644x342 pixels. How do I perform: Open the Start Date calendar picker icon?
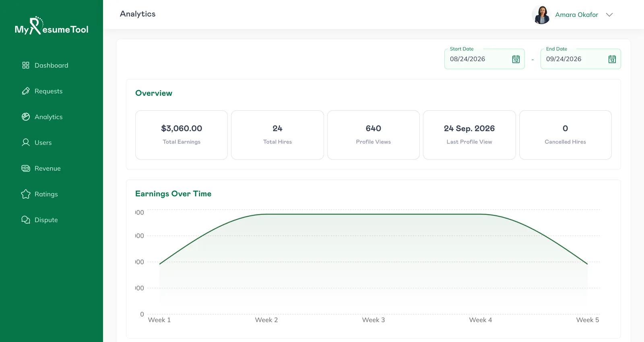click(516, 59)
